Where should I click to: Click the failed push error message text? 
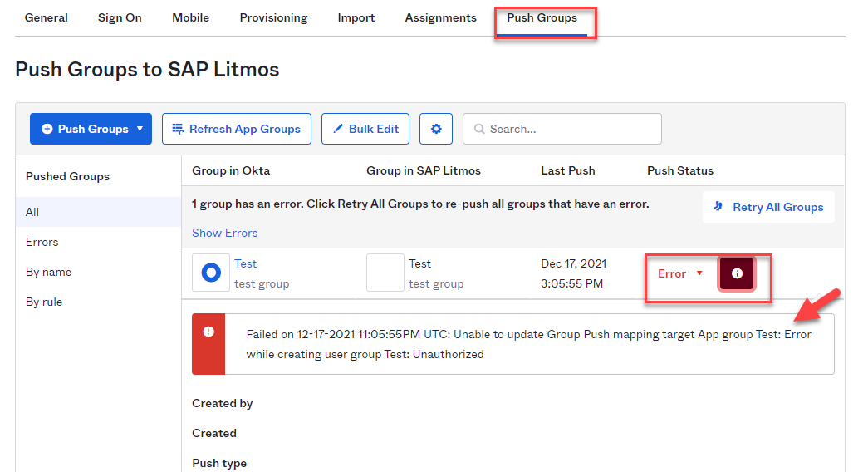coord(528,344)
